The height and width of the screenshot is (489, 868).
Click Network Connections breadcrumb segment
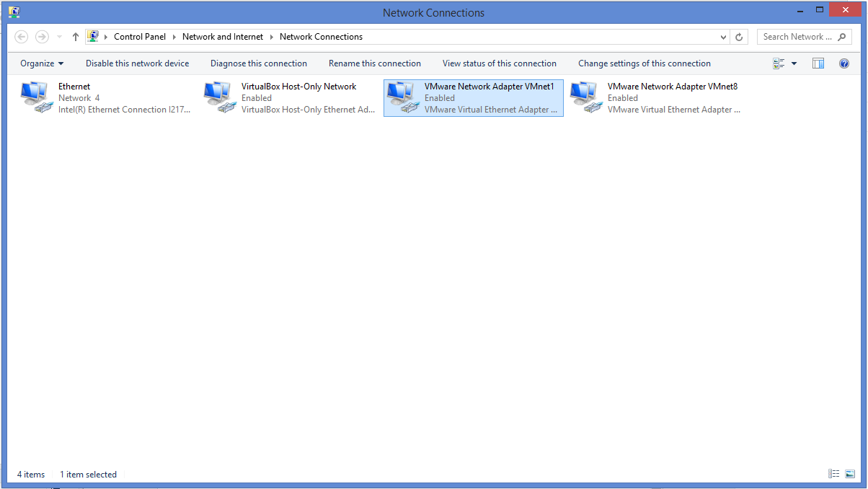[321, 37]
